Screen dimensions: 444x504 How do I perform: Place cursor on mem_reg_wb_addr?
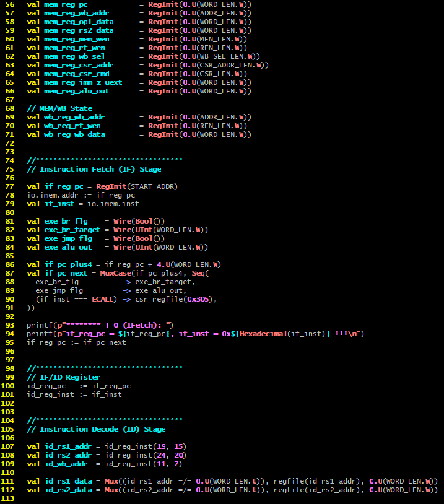pos(77,14)
